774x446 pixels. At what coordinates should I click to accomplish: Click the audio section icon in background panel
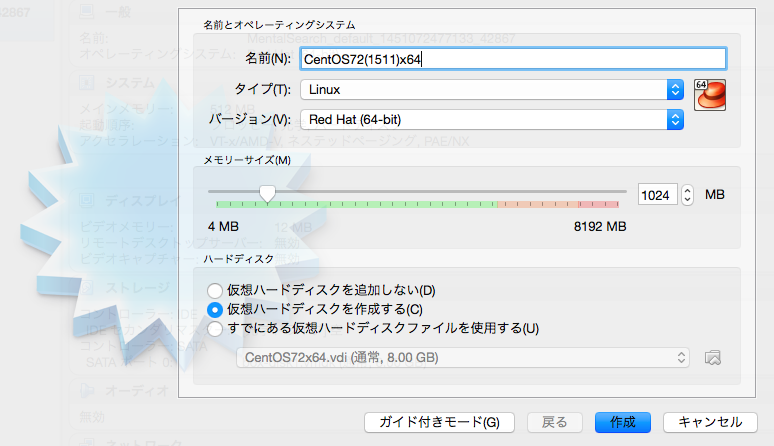[86, 390]
